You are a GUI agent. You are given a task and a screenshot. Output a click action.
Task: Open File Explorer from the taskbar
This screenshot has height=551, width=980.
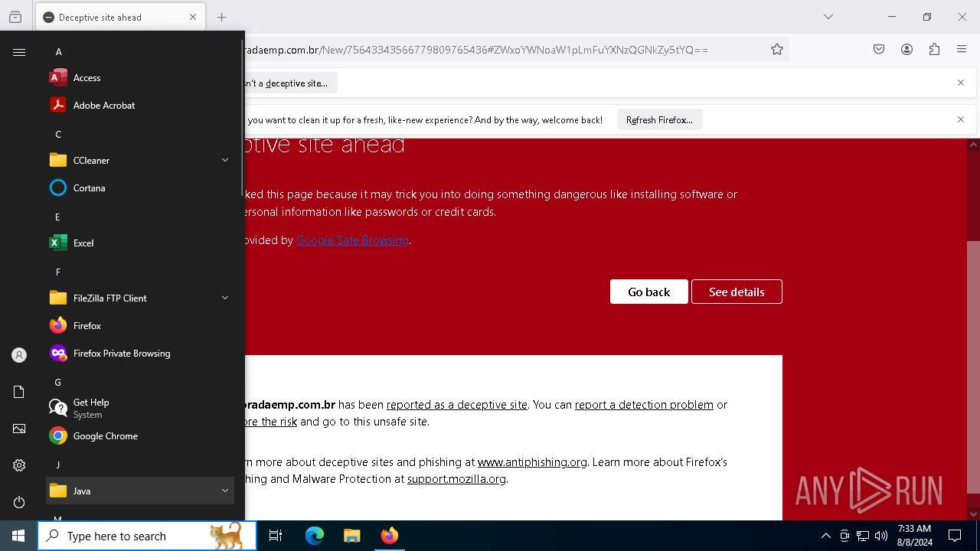351,536
